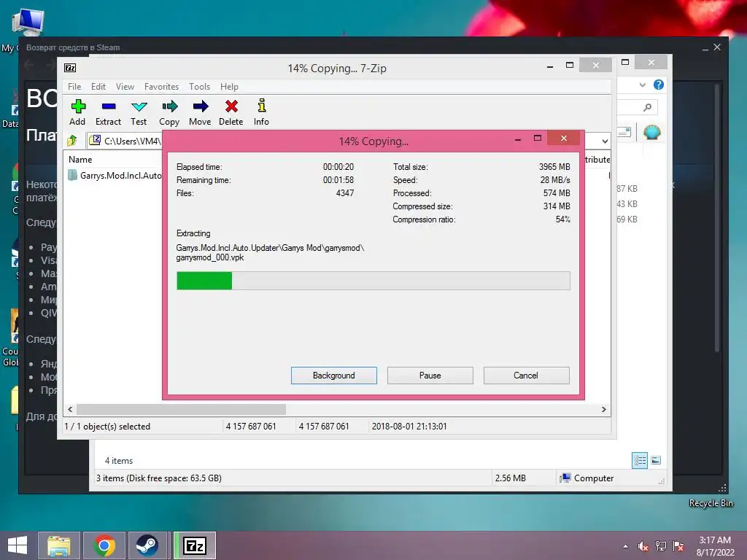Click the extracting file path text
The height and width of the screenshot is (560, 747).
(270, 252)
